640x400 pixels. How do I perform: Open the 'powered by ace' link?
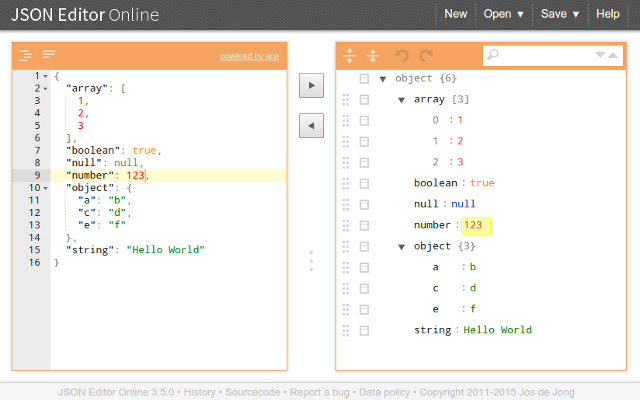(x=249, y=56)
